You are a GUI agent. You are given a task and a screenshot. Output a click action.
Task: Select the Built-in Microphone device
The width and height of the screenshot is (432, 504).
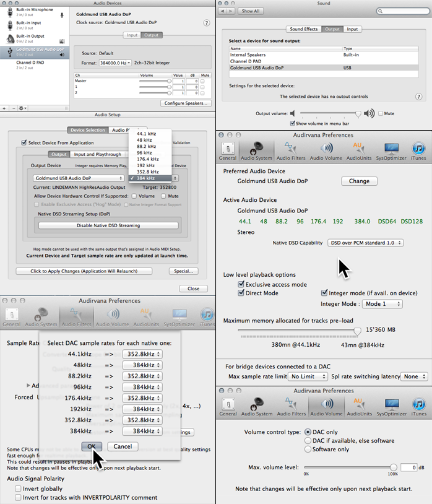pyautogui.click(x=36, y=12)
